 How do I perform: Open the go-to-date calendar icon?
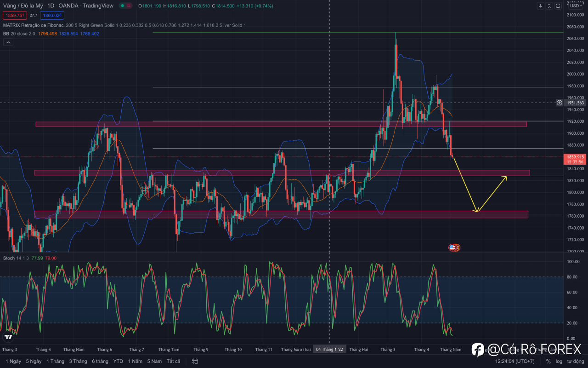tap(195, 362)
